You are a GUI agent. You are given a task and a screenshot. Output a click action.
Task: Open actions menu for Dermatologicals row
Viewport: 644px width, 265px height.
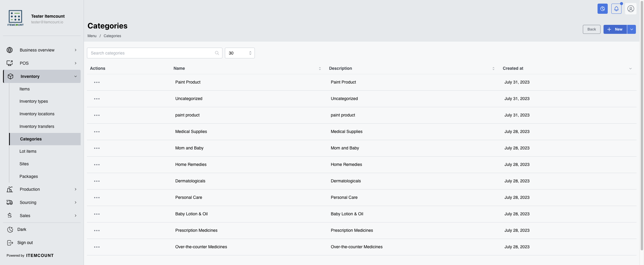[x=97, y=181]
